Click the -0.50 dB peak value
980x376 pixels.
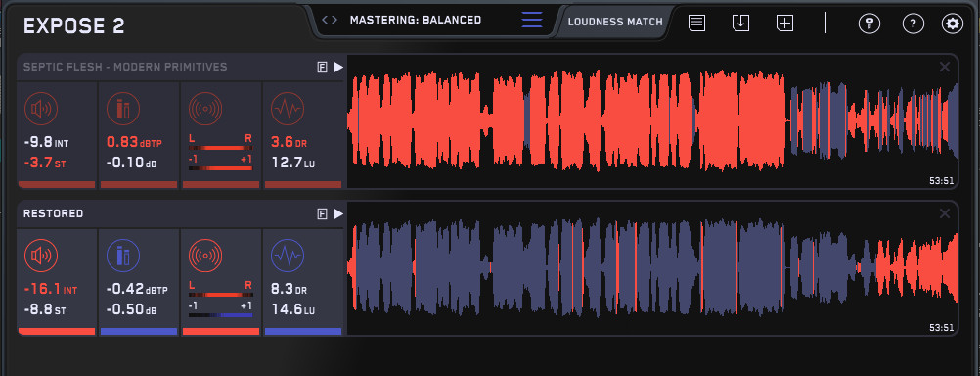(x=131, y=310)
